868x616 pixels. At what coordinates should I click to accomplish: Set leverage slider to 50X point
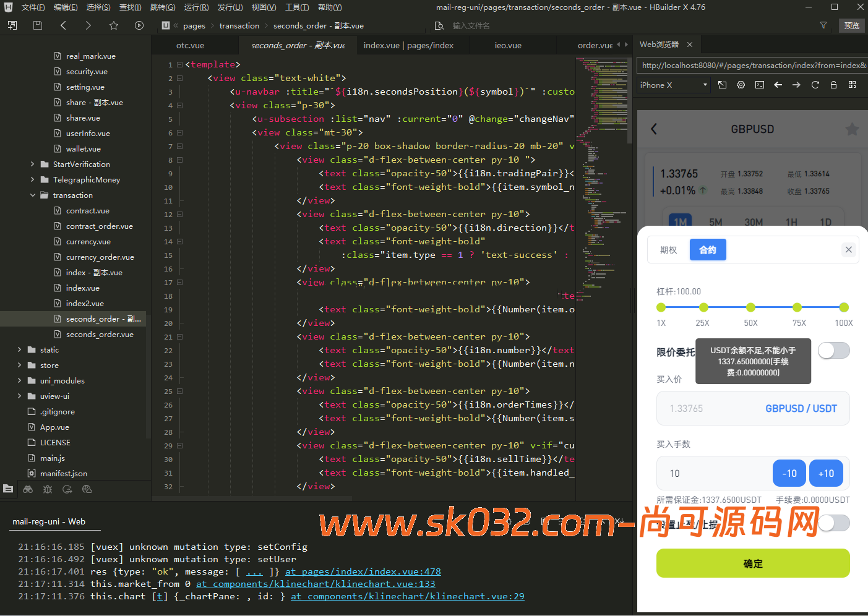[750, 307]
